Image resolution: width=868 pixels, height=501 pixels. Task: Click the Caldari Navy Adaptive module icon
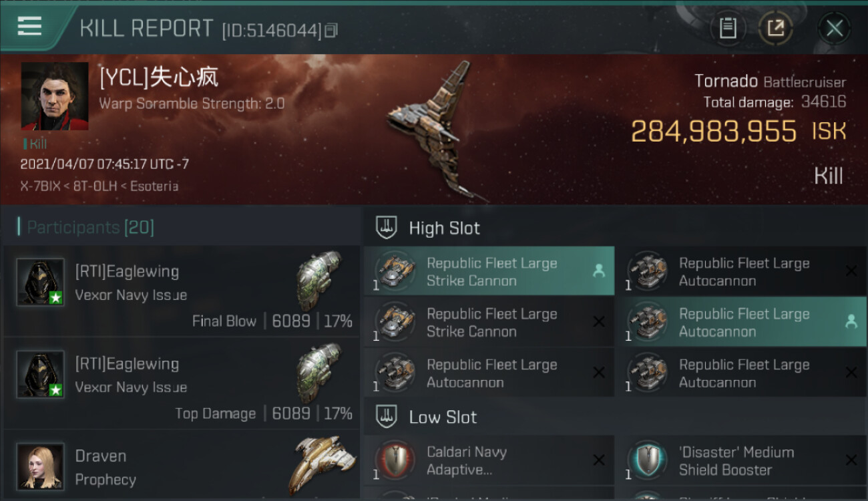point(395,460)
